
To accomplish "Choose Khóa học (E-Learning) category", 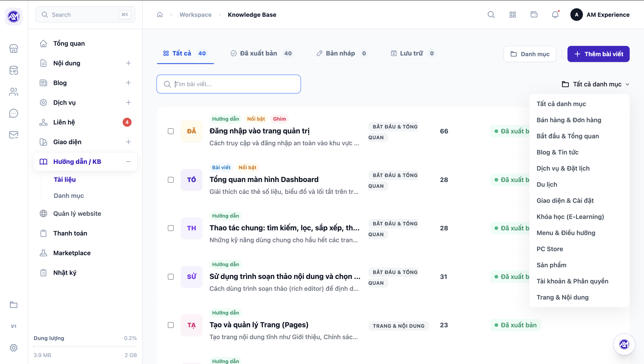I will [580, 217].
